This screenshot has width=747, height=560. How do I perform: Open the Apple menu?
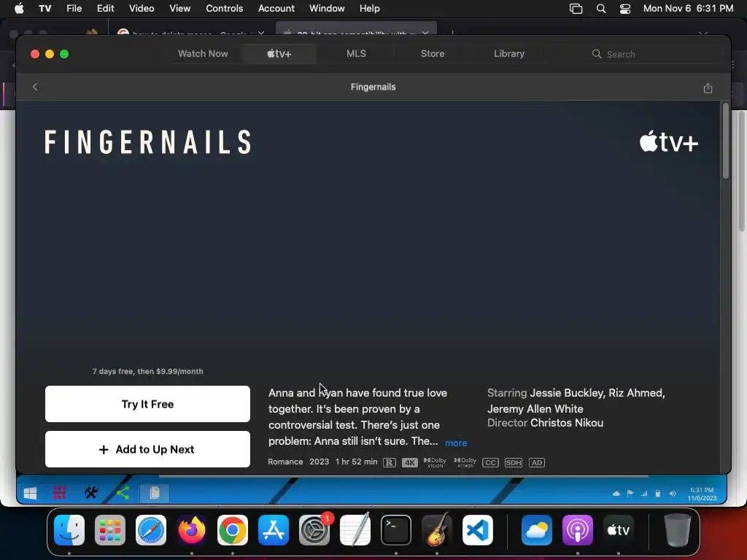tap(19, 8)
